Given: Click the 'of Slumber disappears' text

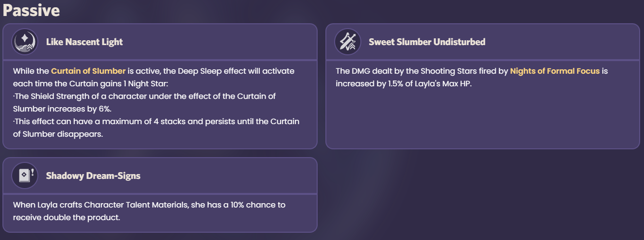Looking at the screenshot, I should coord(58,134).
